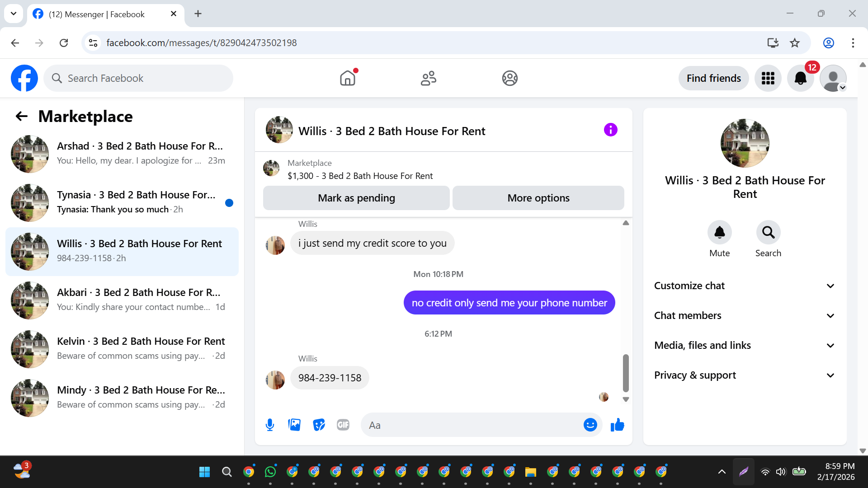The image size is (868, 488).
Task: Open the GIF picker
Action: (x=343, y=425)
